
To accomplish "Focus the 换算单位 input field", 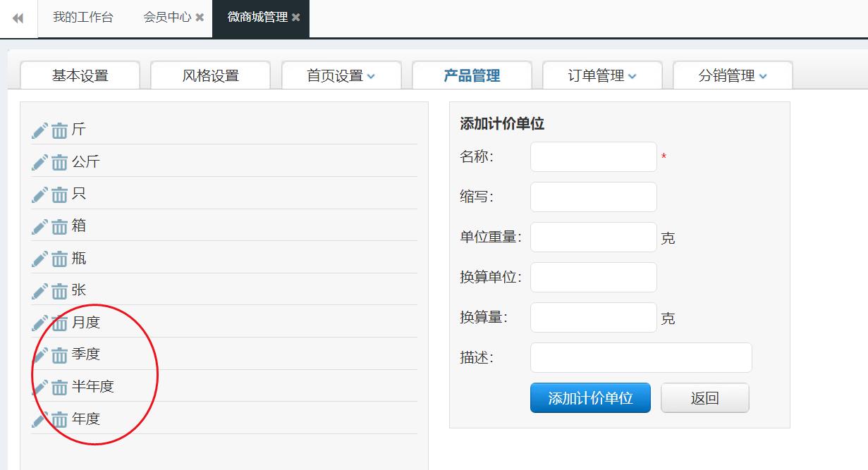I will pyautogui.click(x=594, y=277).
